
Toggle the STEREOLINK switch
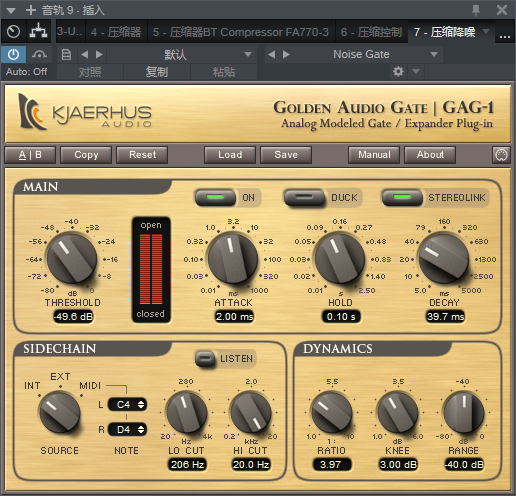(402, 197)
